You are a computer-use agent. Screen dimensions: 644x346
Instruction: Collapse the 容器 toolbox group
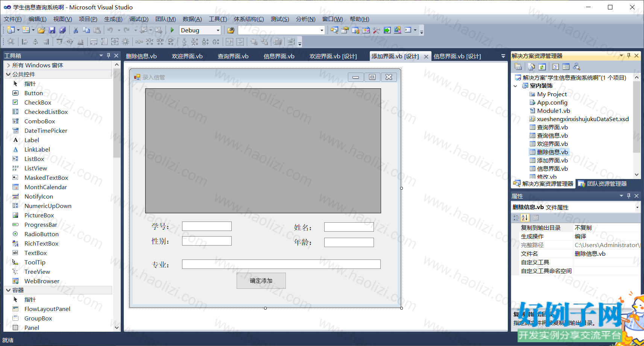8,290
